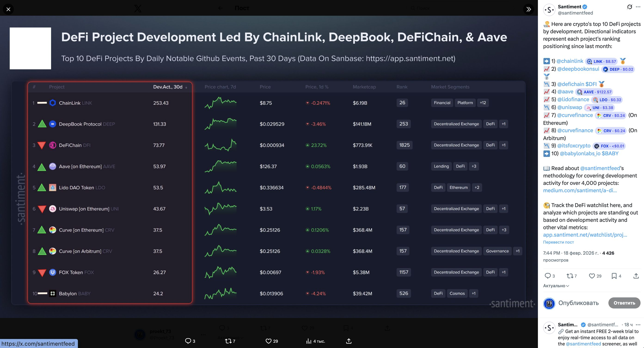Screen dimensions: 644x348
Task: Close the image viewer with X
Action: click(x=8, y=9)
